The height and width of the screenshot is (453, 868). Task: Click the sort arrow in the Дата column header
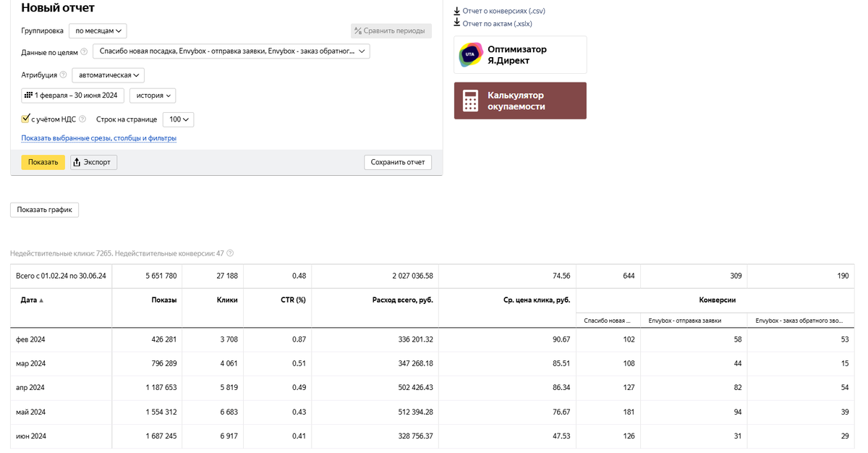coord(41,300)
